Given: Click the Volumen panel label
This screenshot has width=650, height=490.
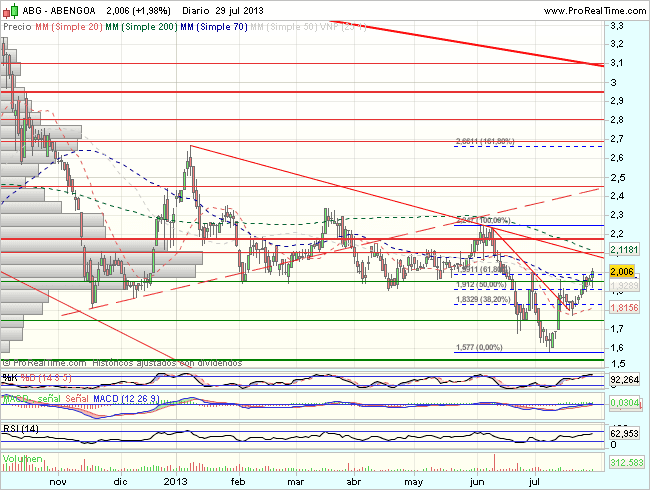Looking at the screenshot, I should coord(22,459).
